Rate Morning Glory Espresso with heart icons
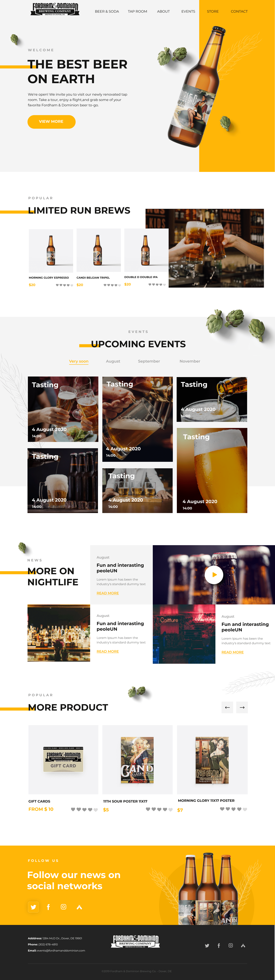The image size is (275, 980). point(65,285)
